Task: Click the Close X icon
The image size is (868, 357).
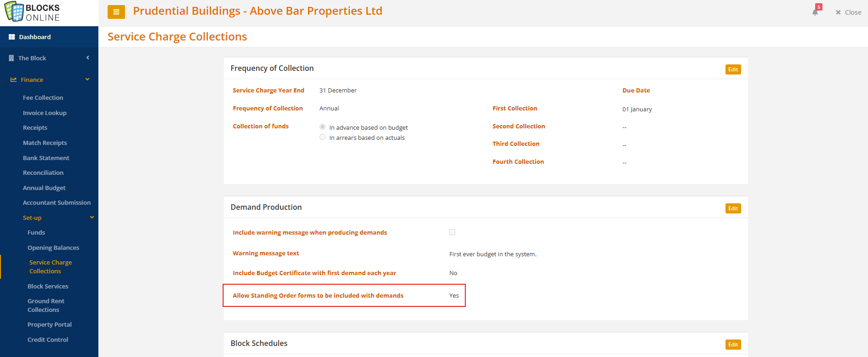Action: coord(838,12)
